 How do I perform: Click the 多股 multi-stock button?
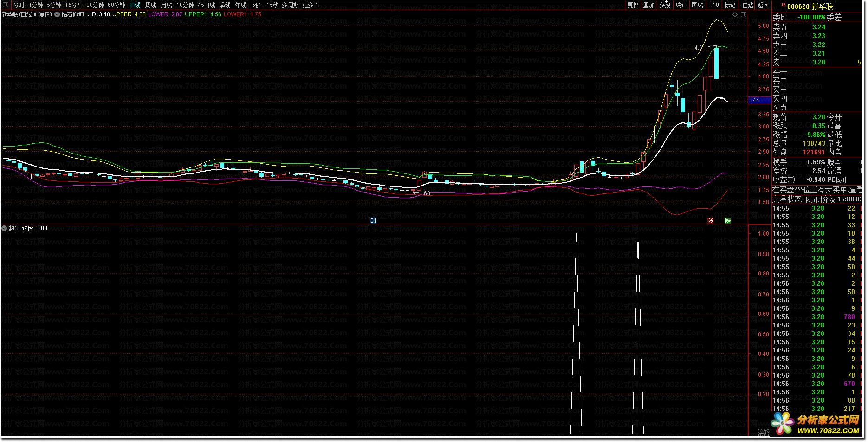click(665, 5)
